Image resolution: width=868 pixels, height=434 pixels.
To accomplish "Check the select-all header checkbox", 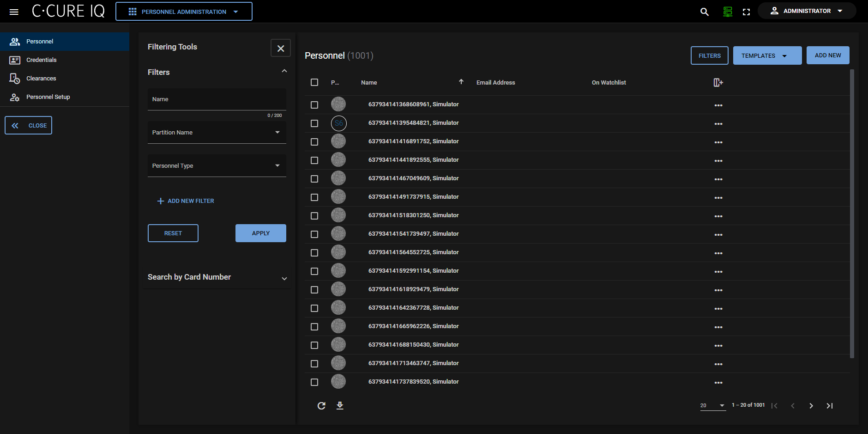I will (314, 82).
